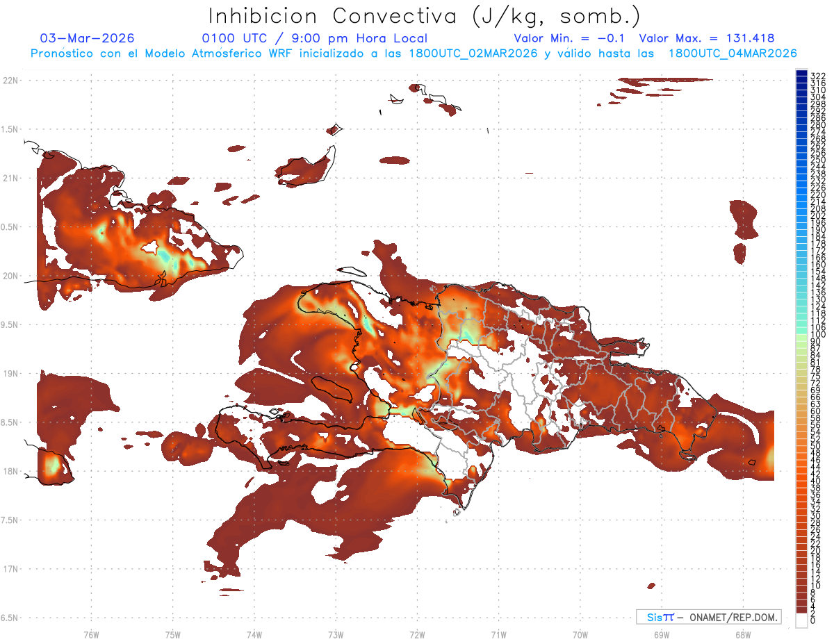Click the '71W' longitude label
Screen dimensions: 834x644
click(498, 634)
